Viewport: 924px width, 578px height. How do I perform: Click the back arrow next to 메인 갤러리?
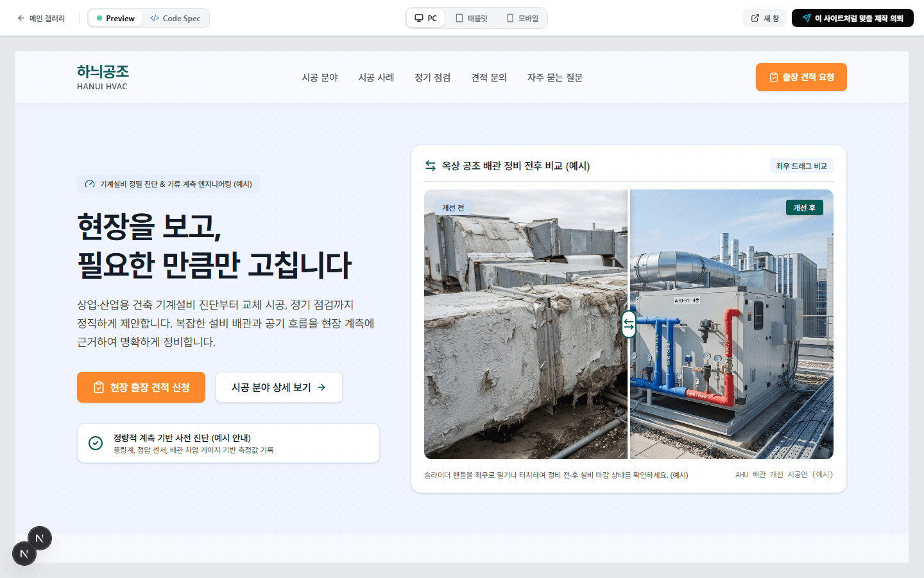(21, 18)
